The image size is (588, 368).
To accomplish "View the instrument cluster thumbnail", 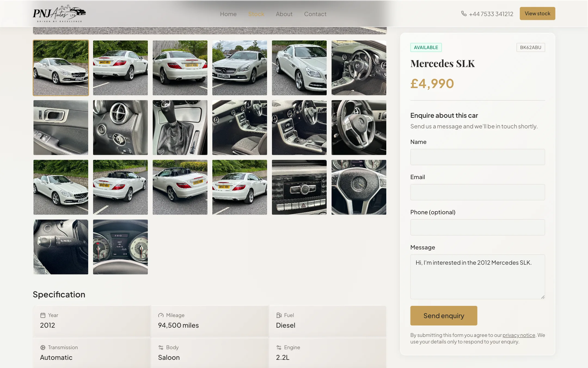I will (x=120, y=247).
